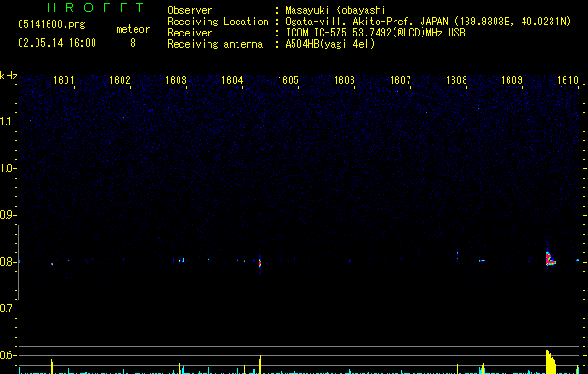
Task: Click the 1601 time axis marker
Action: [64, 80]
